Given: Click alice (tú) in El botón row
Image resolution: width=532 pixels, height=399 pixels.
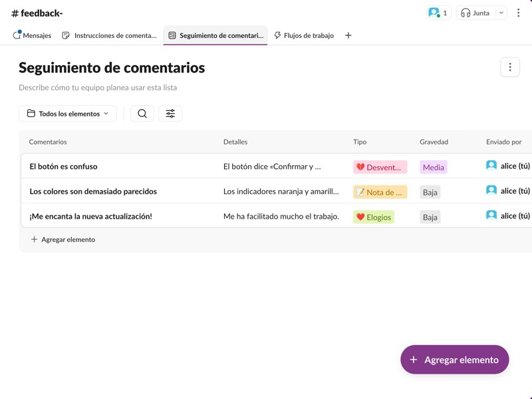Looking at the screenshot, I should pos(508,166).
